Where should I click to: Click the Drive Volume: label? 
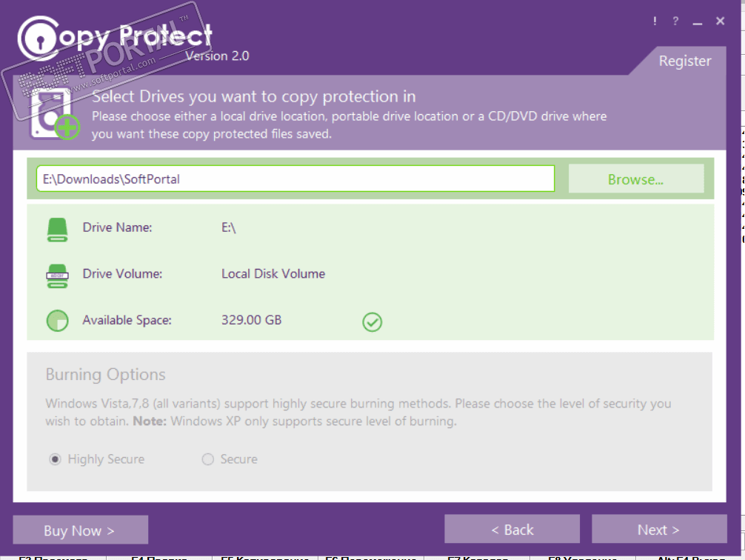(123, 274)
